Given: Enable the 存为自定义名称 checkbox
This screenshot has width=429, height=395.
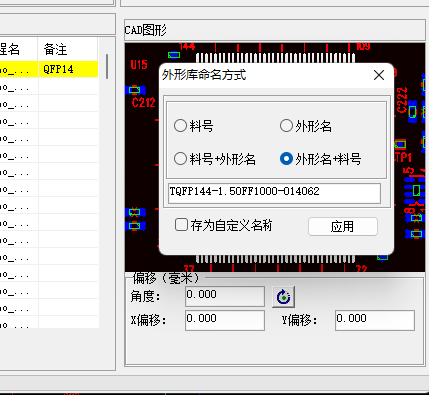Looking at the screenshot, I should (181, 225).
